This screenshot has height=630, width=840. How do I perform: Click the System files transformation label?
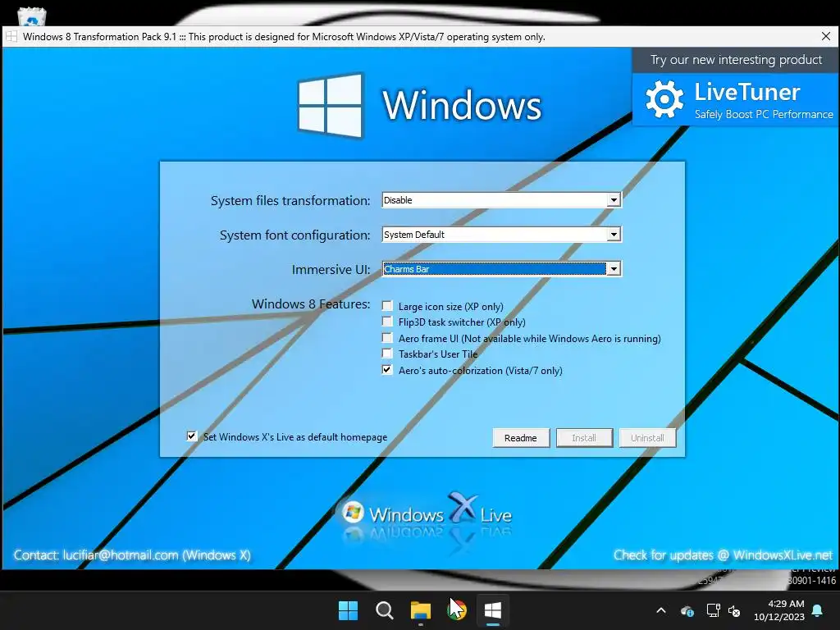point(290,200)
